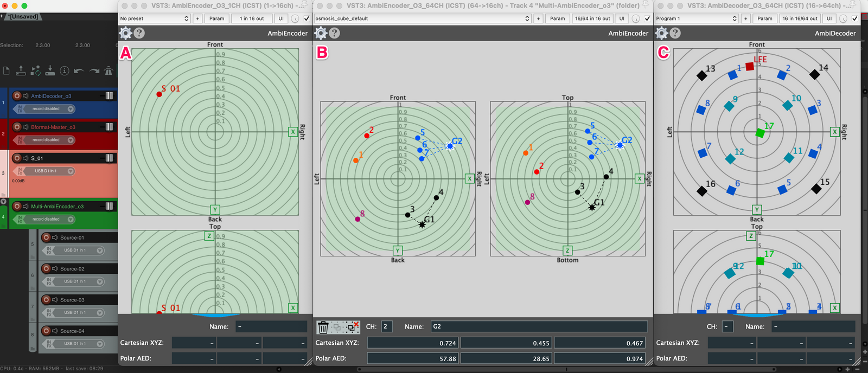Click the redo arrow in REAPER toolbar

(94, 71)
